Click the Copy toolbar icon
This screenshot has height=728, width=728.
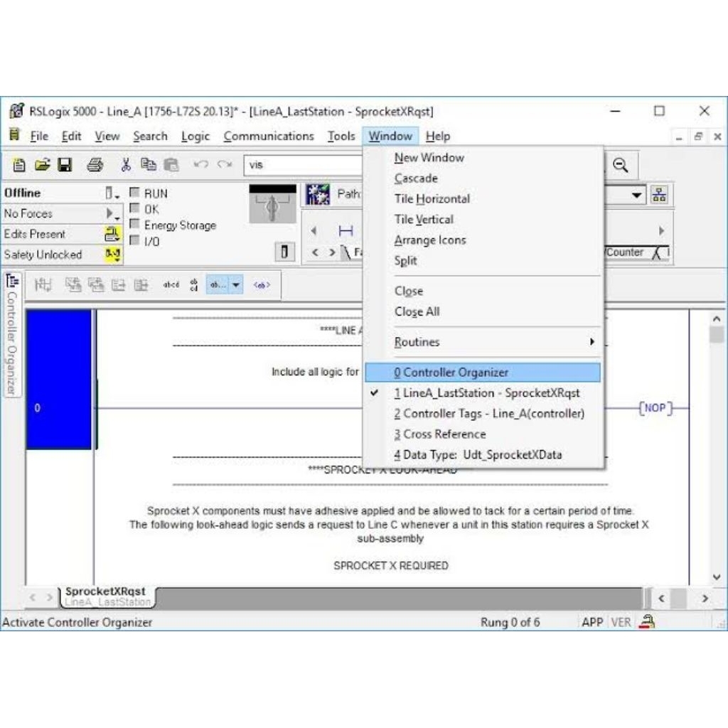coord(148,164)
